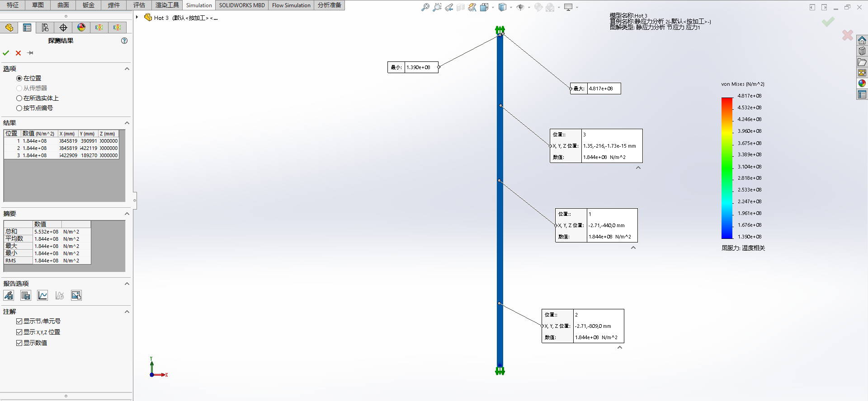Collapse the probe callout for location 1

click(x=633, y=247)
